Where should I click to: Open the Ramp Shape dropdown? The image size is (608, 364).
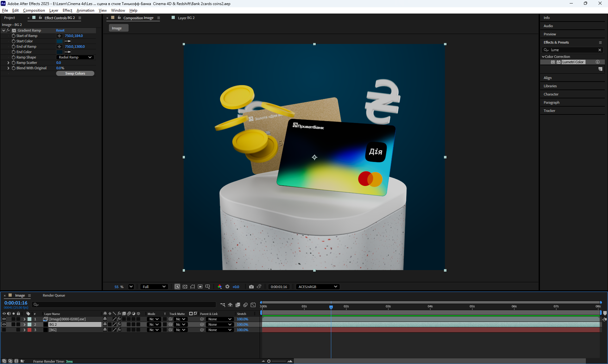[x=75, y=58]
